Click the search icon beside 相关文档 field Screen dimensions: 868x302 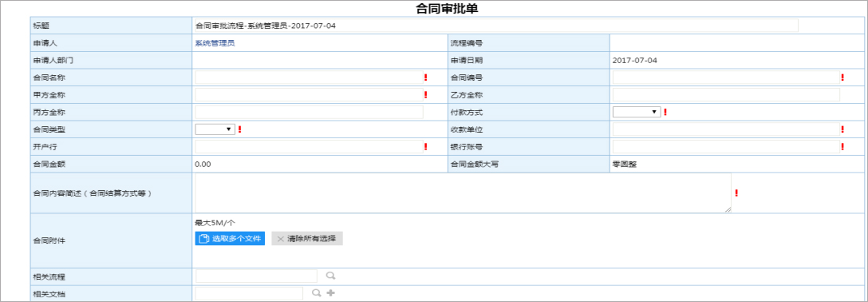click(x=317, y=293)
